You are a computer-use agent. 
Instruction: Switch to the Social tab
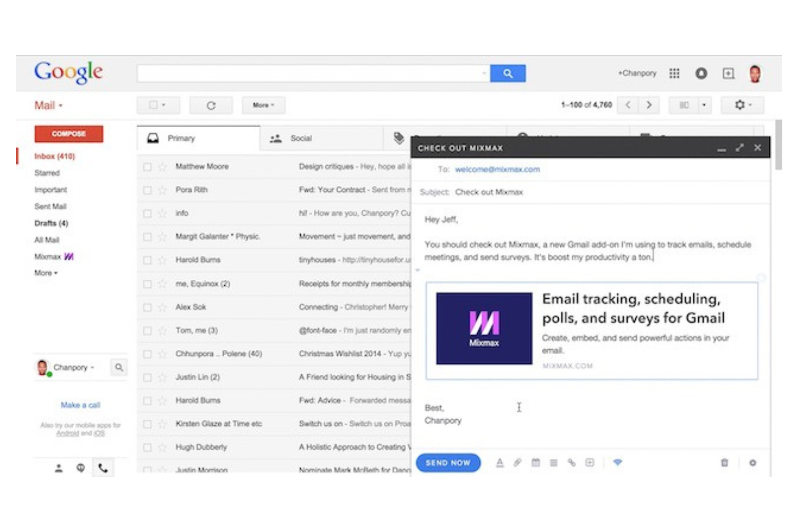coord(301,138)
